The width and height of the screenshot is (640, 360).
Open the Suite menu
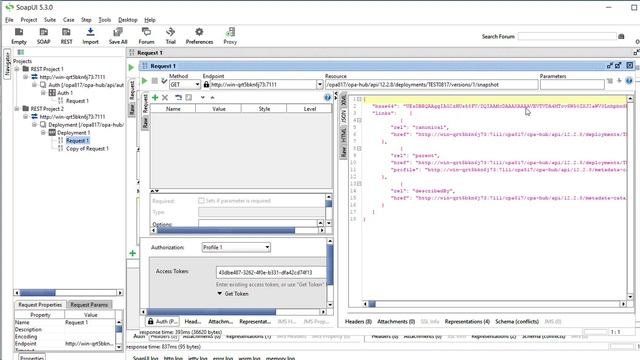50,20
